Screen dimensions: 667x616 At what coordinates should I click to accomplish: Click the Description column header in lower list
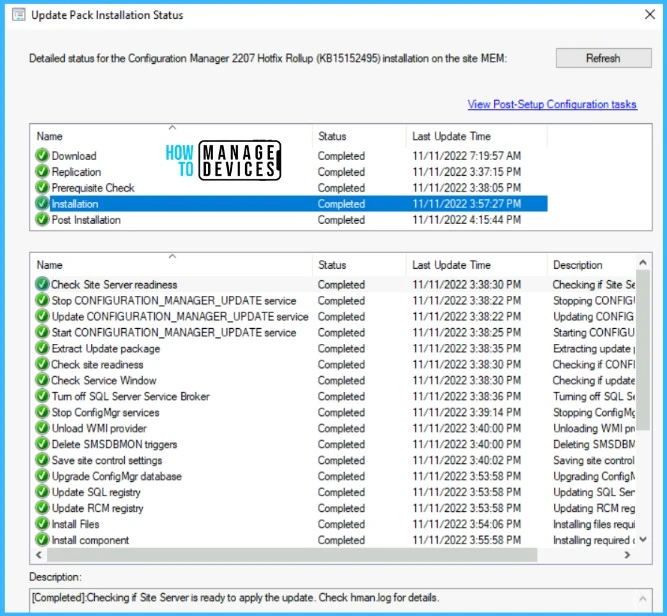(x=592, y=265)
